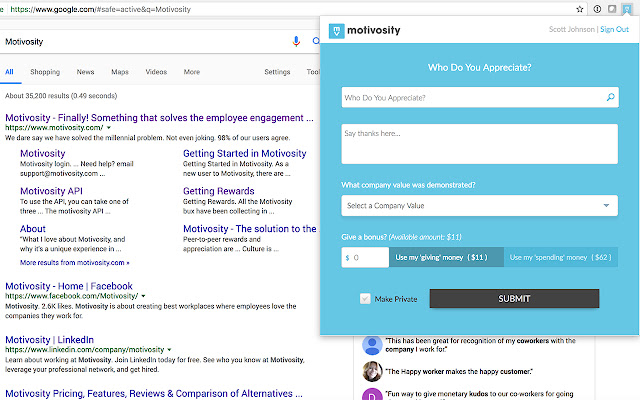The image size is (640, 400).
Task: Click More results from motivosity.com
Action: click(x=75, y=262)
